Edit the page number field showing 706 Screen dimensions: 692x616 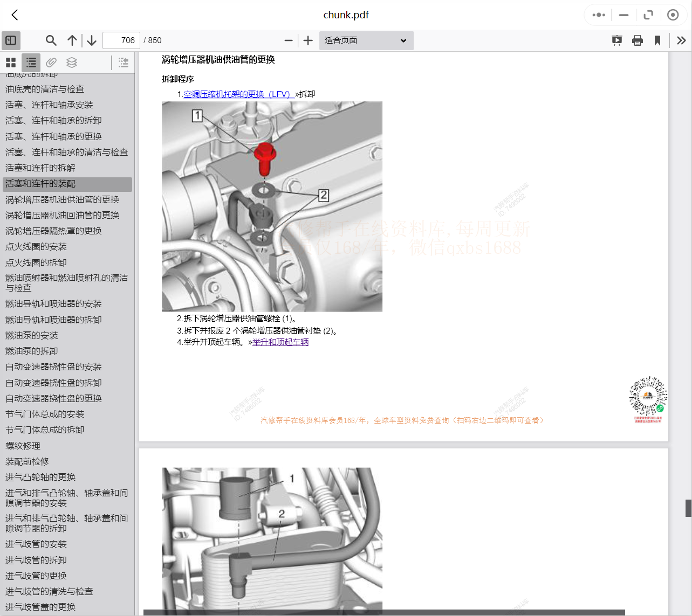[x=121, y=40]
